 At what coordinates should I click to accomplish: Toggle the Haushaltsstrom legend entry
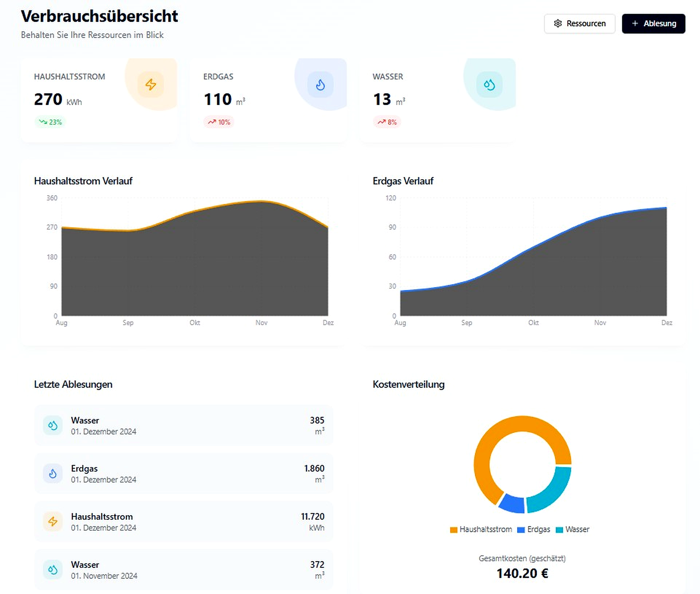481,529
